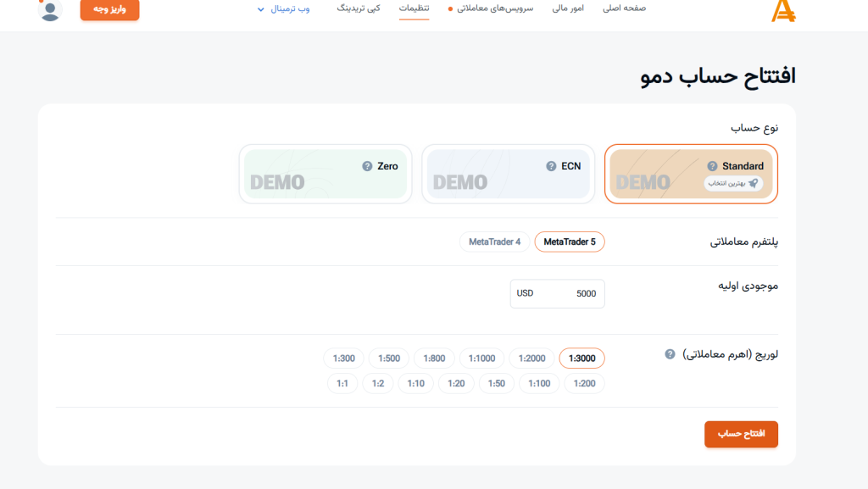Set leverage to 1:50
Viewport: 868px width, 489px height.
pos(497,383)
